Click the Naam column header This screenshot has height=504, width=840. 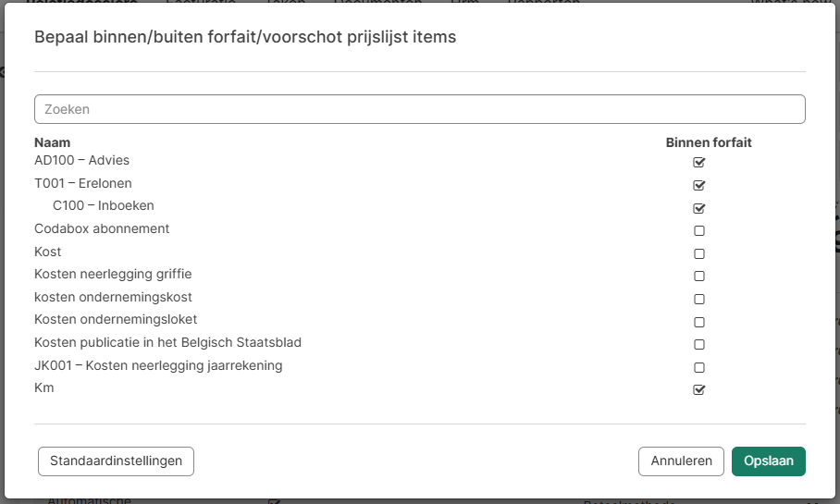point(53,142)
